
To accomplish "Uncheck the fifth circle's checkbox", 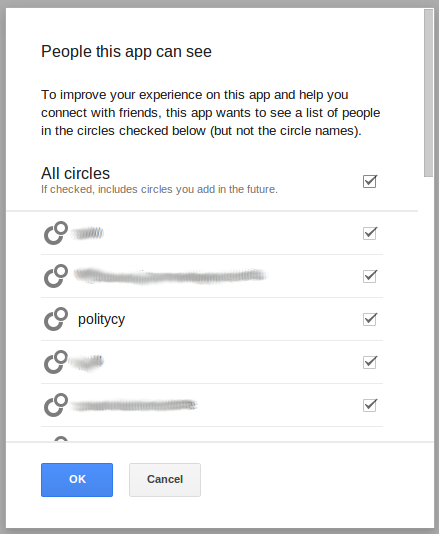I will (x=370, y=405).
